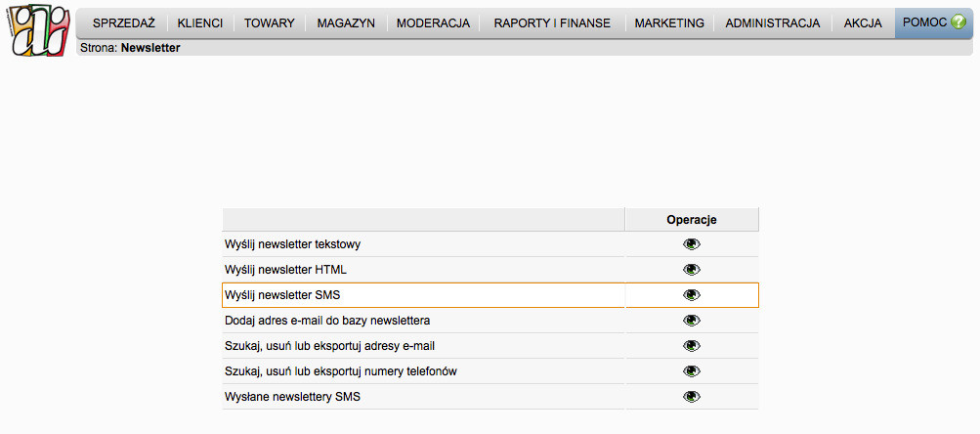
Task: Open the MAGAZYN menu
Action: coord(346,23)
